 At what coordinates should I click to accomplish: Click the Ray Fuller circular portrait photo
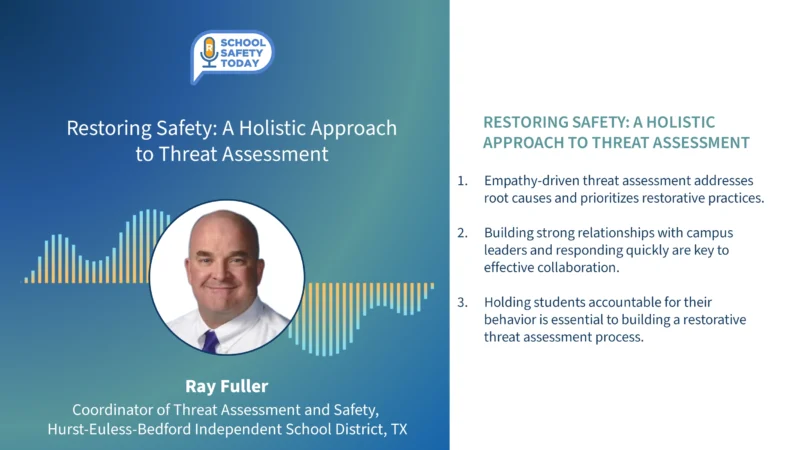227,277
